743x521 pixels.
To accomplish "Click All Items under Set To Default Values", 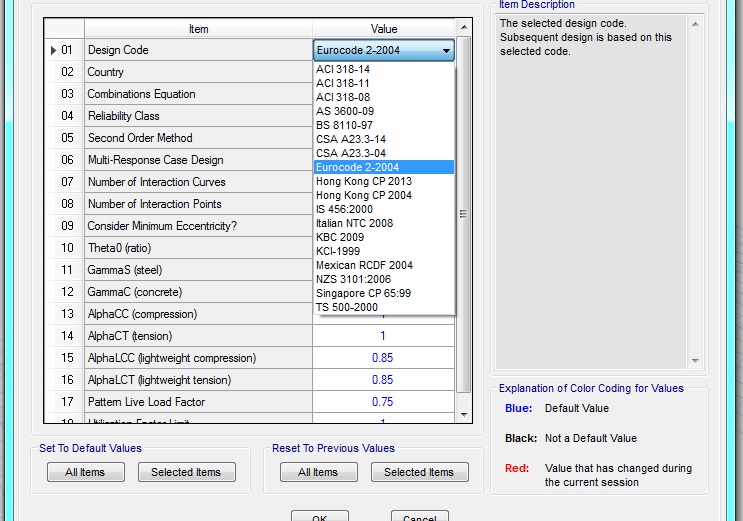I will (x=86, y=472).
